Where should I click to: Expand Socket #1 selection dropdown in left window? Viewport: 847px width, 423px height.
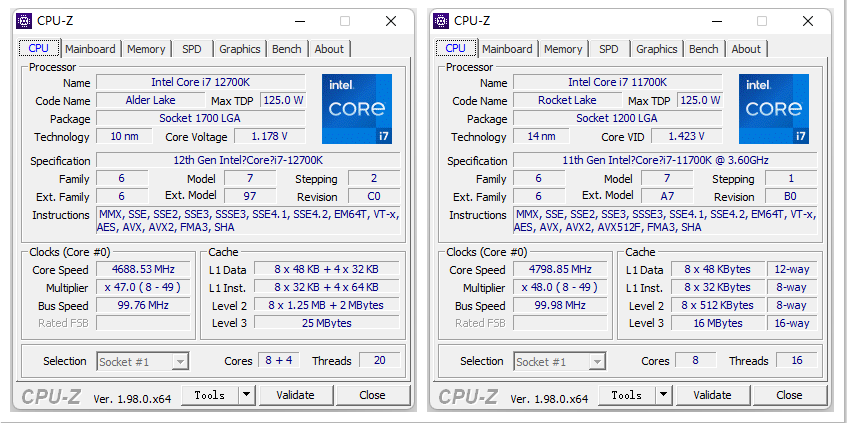tap(182, 361)
